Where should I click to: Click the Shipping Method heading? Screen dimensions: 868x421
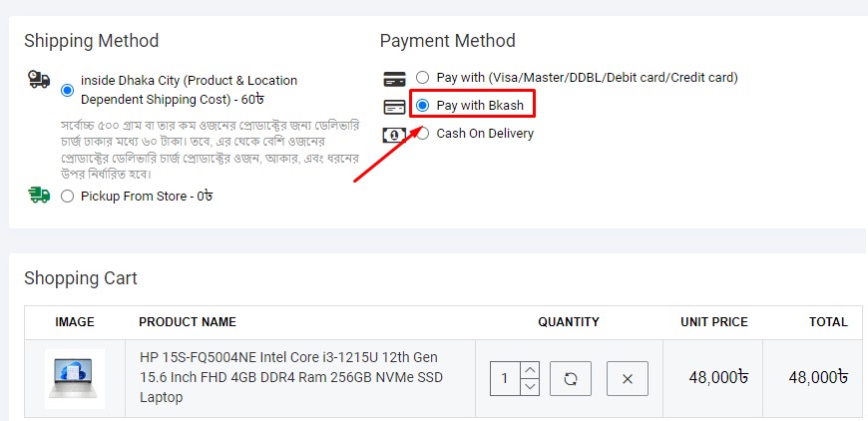92,41
